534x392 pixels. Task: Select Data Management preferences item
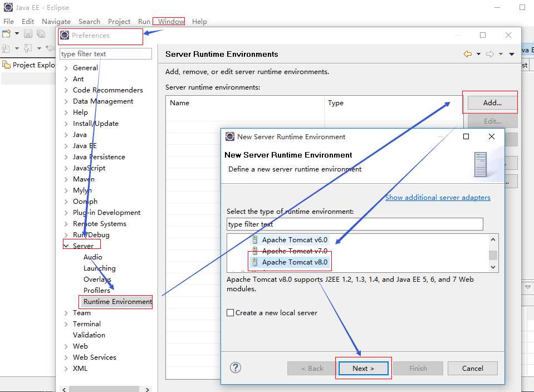(103, 101)
